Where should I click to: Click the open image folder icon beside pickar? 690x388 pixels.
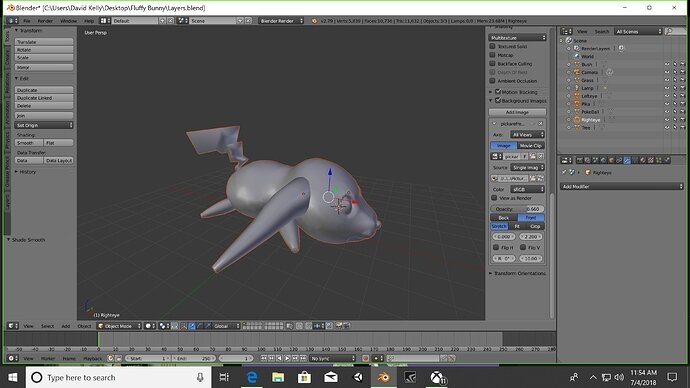click(x=533, y=156)
